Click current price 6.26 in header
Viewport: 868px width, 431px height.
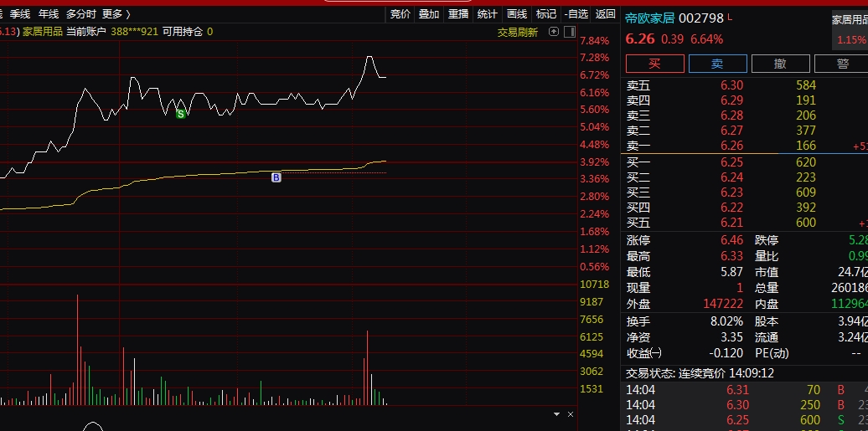click(640, 39)
